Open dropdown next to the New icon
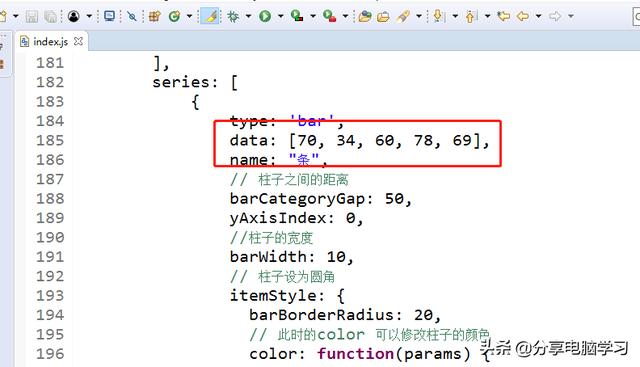Viewport: 640px width, 367px height. 16,16
